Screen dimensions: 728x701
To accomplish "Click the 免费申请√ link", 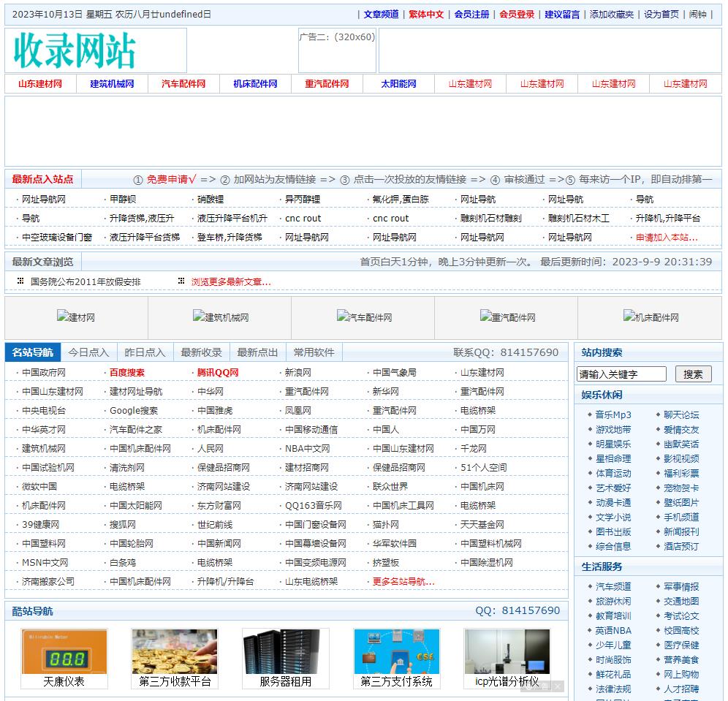I will pos(171,179).
